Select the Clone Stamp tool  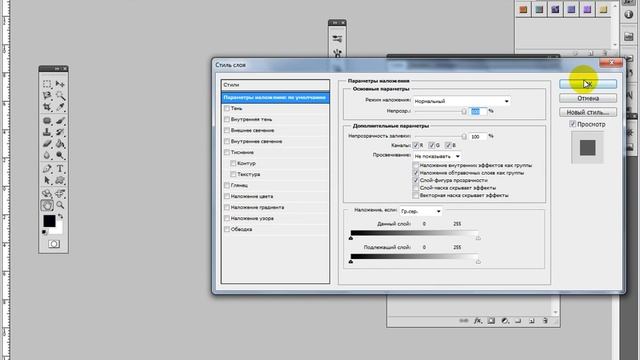click(47, 132)
